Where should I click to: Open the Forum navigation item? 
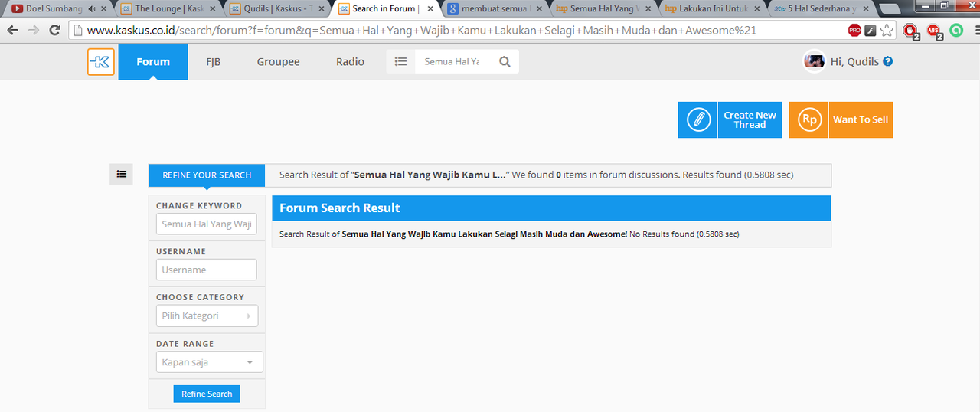point(153,61)
